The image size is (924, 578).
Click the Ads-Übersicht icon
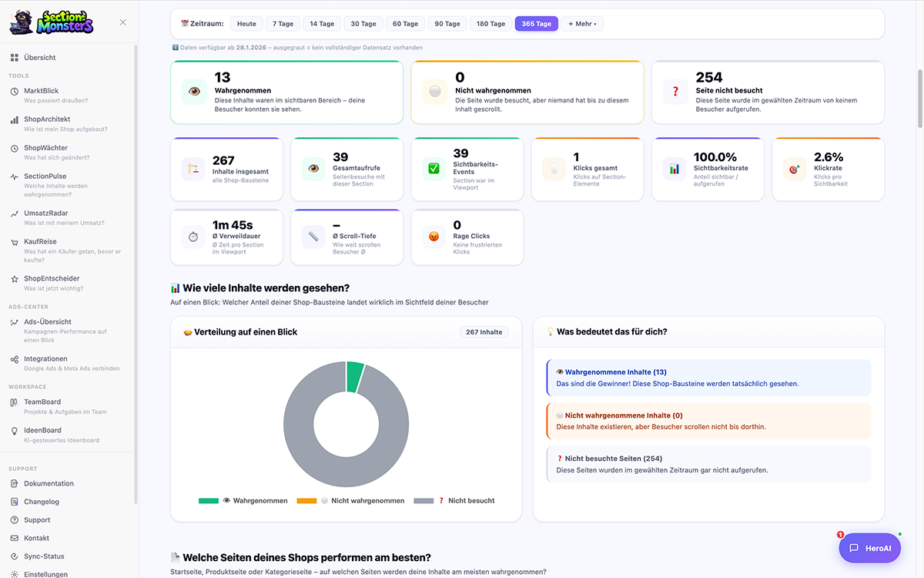(x=15, y=322)
